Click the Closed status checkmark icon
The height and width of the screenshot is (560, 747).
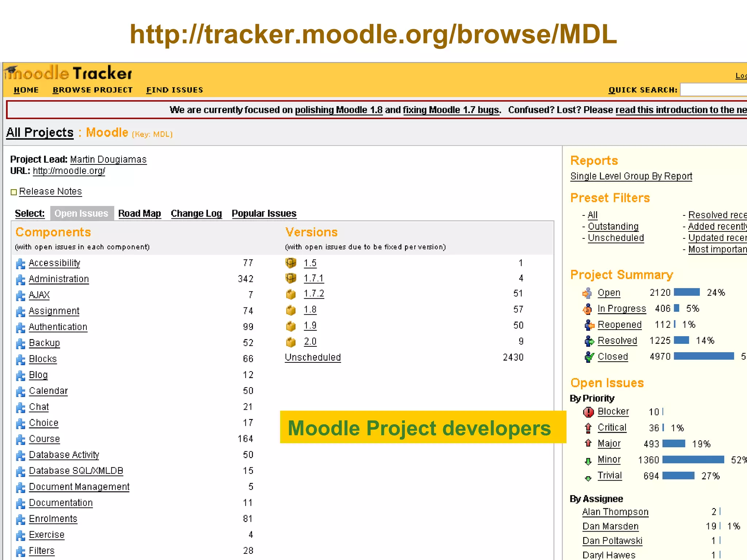(x=589, y=357)
